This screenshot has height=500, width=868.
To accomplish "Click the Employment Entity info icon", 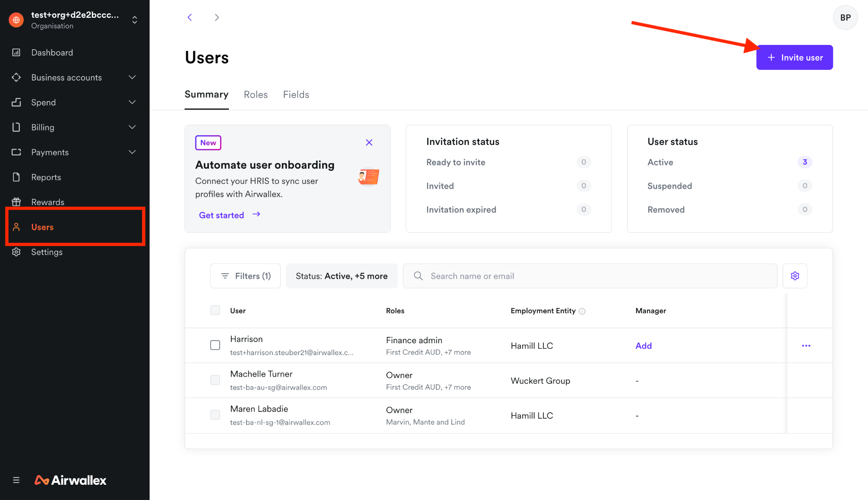I will click(x=582, y=311).
